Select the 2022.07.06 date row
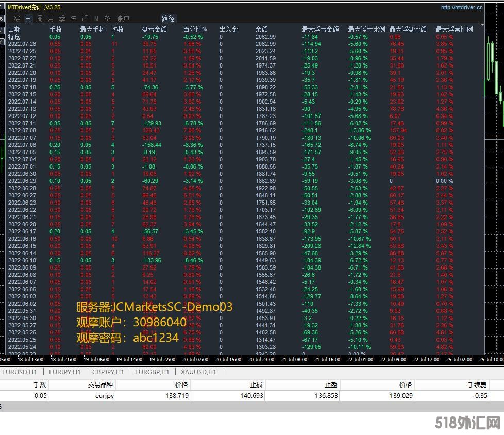Image resolution: width=504 pixels, height=435 pixels. 22,145
